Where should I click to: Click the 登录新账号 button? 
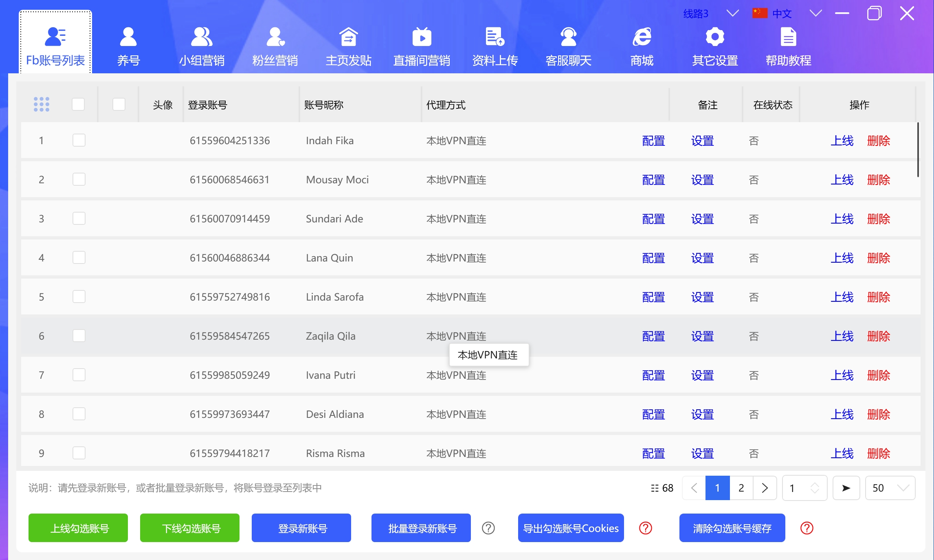[x=301, y=528]
